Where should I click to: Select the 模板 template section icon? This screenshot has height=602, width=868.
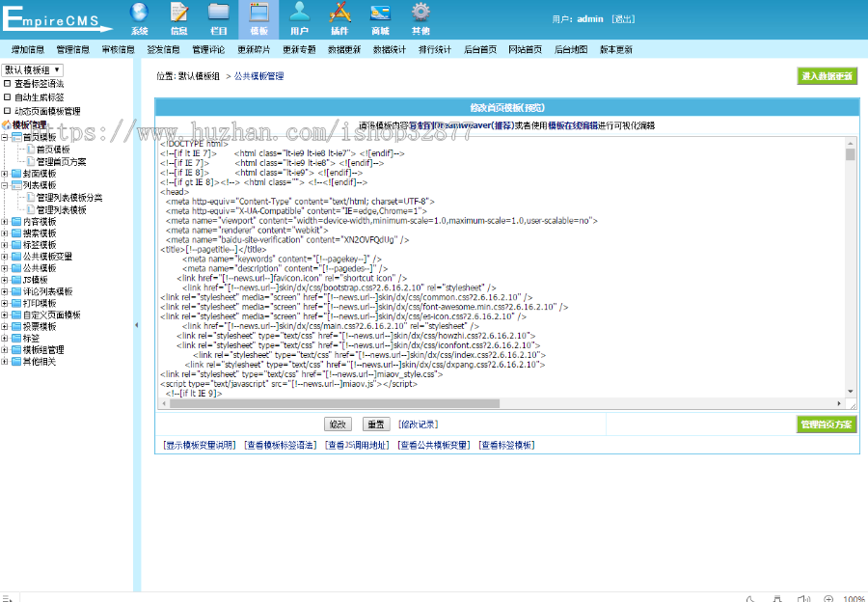(x=258, y=19)
